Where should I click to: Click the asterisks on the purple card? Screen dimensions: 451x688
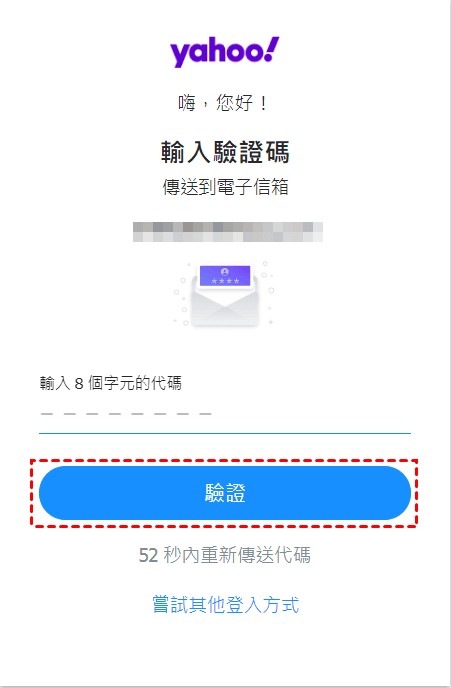[x=225, y=281]
